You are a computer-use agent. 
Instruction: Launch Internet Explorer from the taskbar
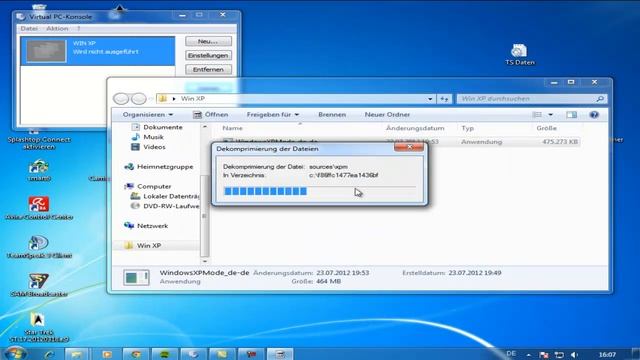(x=49, y=354)
